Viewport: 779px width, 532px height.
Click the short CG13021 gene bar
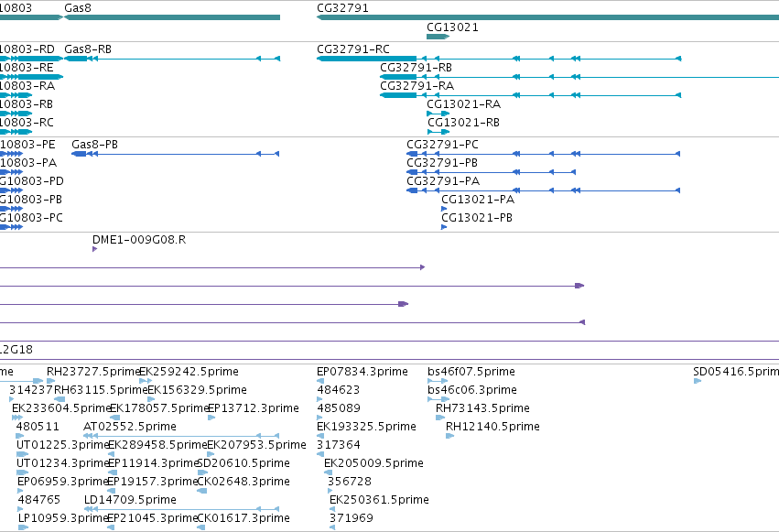[x=438, y=37]
